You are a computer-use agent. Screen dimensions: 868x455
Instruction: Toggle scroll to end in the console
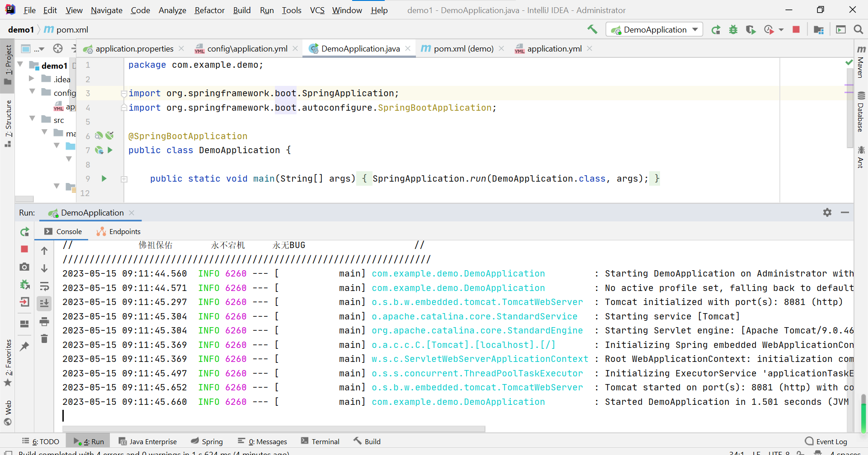pyautogui.click(x=44, y=303)
